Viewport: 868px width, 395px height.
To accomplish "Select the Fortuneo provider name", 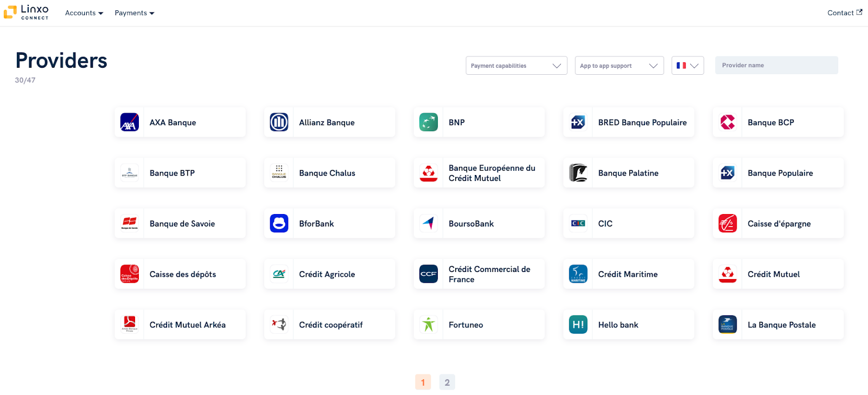I will [465, 325].
